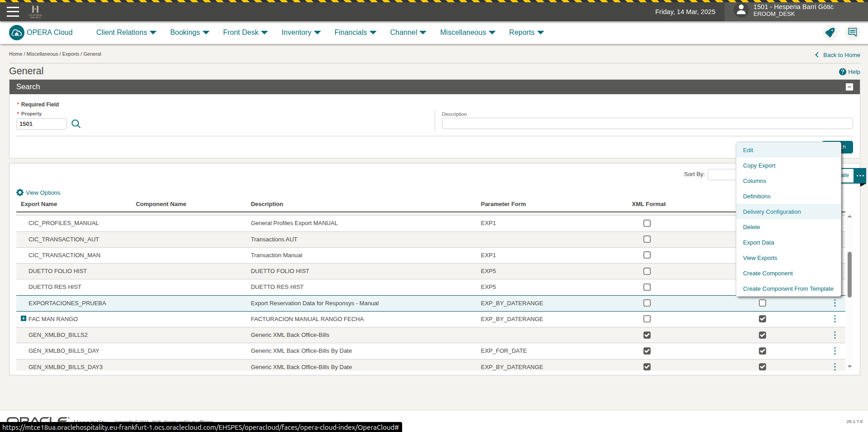Open row actions for FAC MAN RANGO
The image size is (868, 432).
[x=834, y=319]
